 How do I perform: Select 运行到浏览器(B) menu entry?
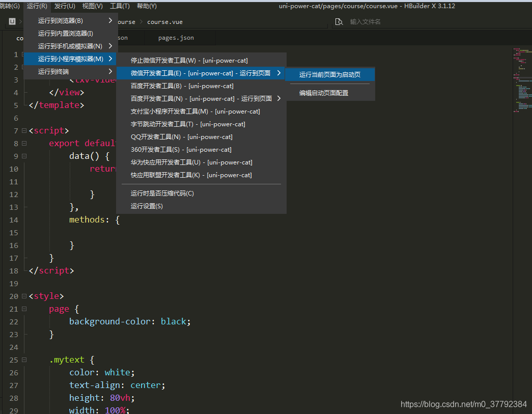point(71,21)
